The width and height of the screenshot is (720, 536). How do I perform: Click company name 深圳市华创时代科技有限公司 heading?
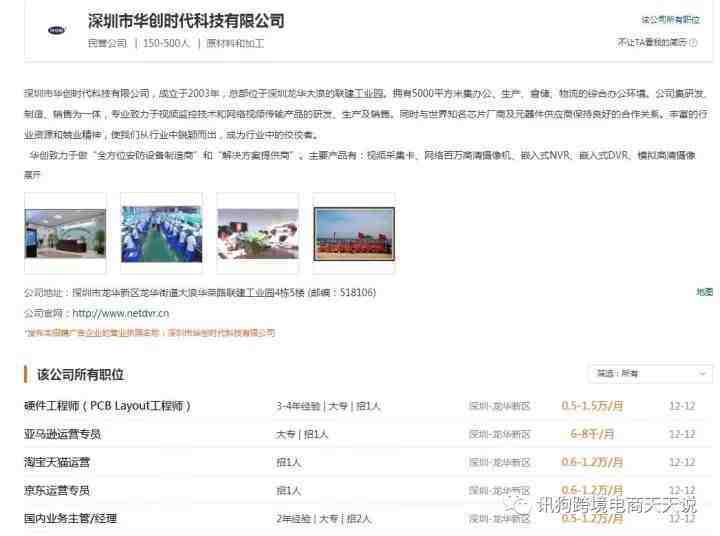pos(186,21)
